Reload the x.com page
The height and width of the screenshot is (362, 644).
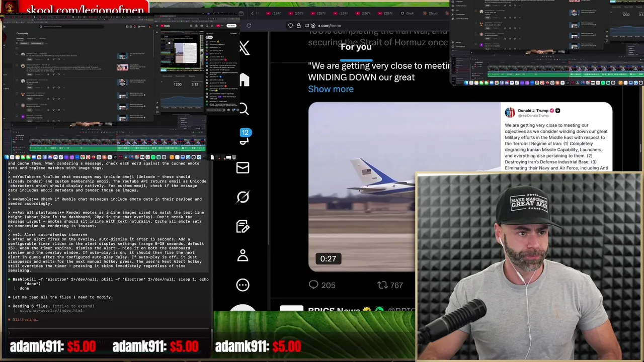click(249, 25)
